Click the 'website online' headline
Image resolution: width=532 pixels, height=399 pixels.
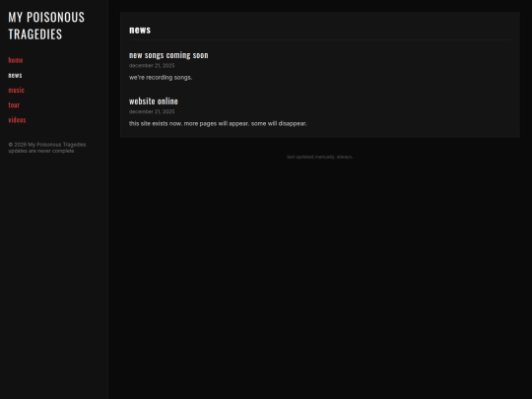point(154,101)
